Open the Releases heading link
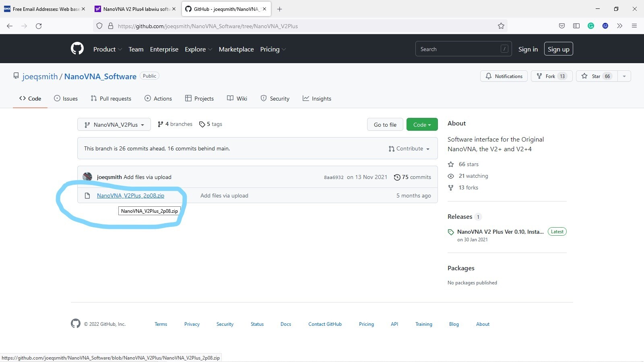The image size is (644, 362). coord(460,216)
